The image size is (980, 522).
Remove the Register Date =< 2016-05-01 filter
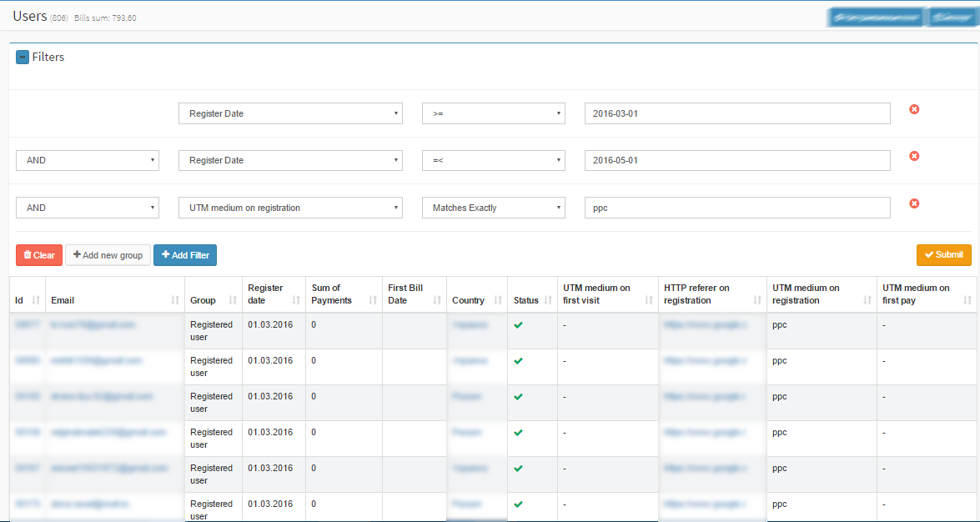[x=914, y=156]
